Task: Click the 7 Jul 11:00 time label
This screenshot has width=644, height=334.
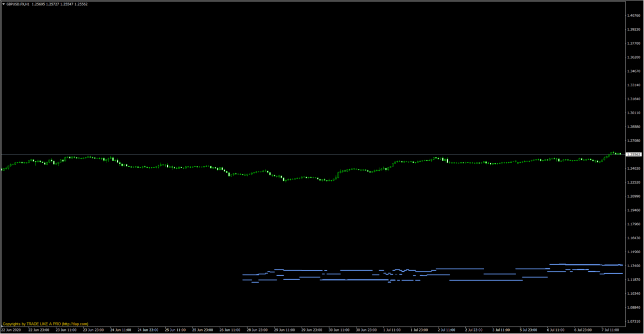Action: click(611, 330)
